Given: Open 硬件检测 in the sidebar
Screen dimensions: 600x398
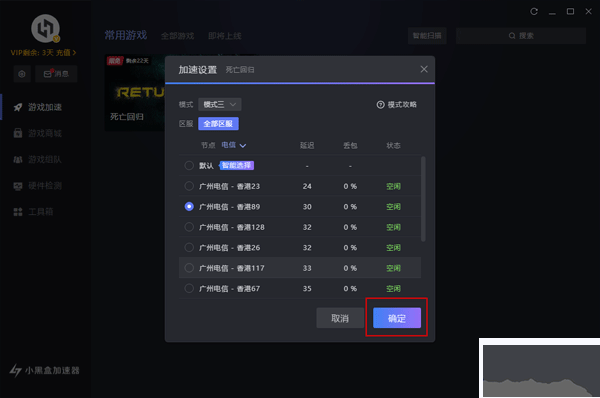Looking at the screenshot, I should 45,186.
